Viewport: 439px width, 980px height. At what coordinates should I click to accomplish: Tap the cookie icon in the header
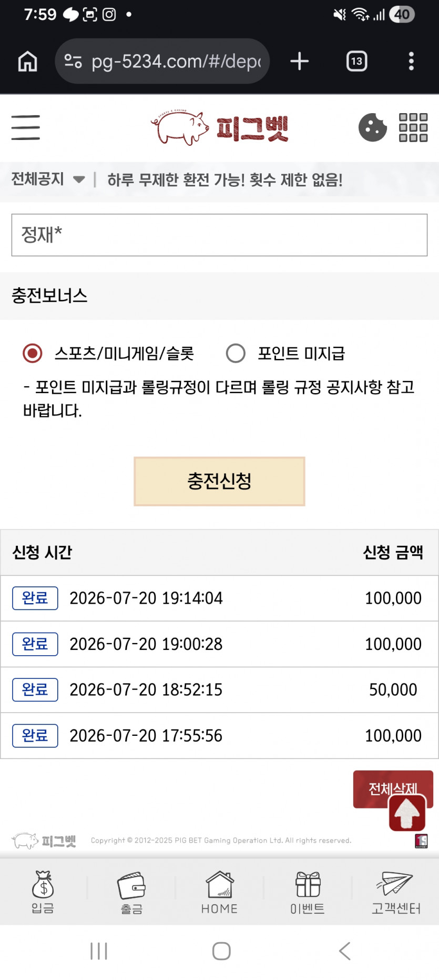point(372,127)
